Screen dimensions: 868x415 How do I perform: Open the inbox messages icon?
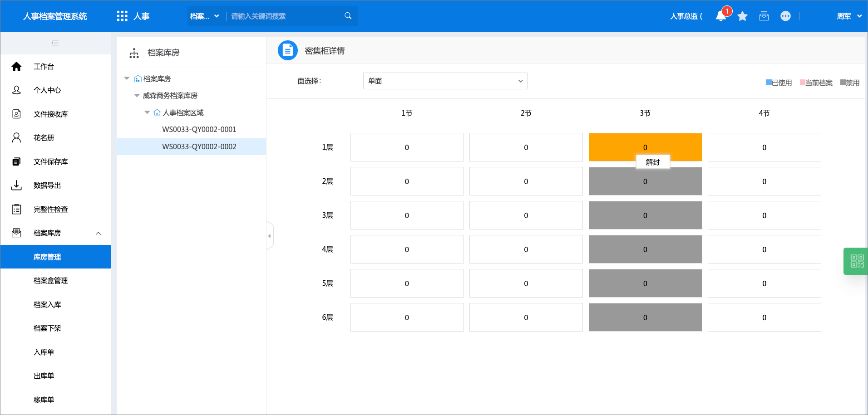pos(764,16)
